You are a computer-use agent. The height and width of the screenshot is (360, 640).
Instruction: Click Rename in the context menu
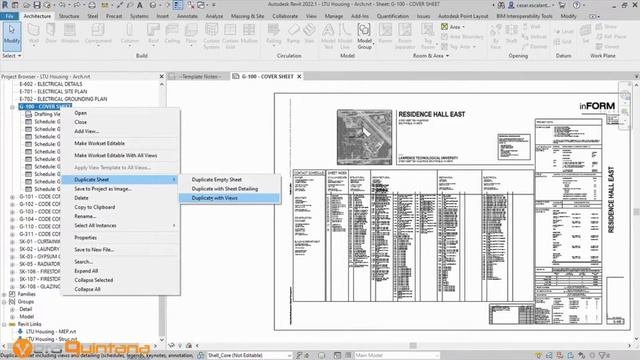(120, 216)
